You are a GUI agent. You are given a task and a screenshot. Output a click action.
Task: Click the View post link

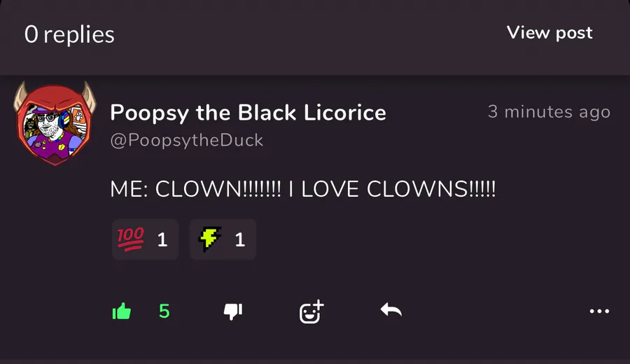tap(549, 33)
